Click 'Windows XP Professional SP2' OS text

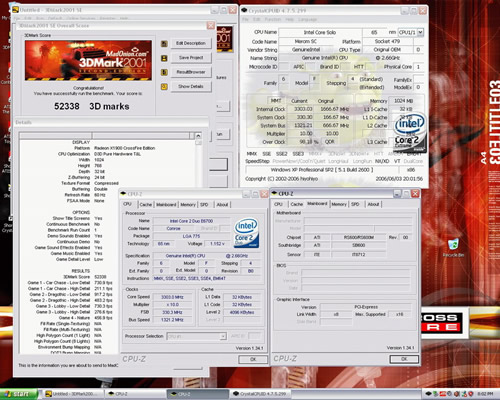click(x=322, y=170)
